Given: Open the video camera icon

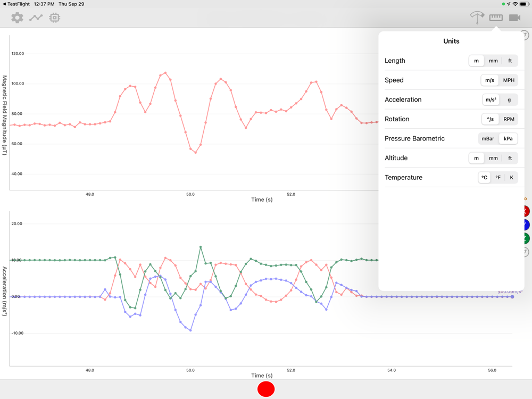Looking at the screenshot, I should 514,18.
